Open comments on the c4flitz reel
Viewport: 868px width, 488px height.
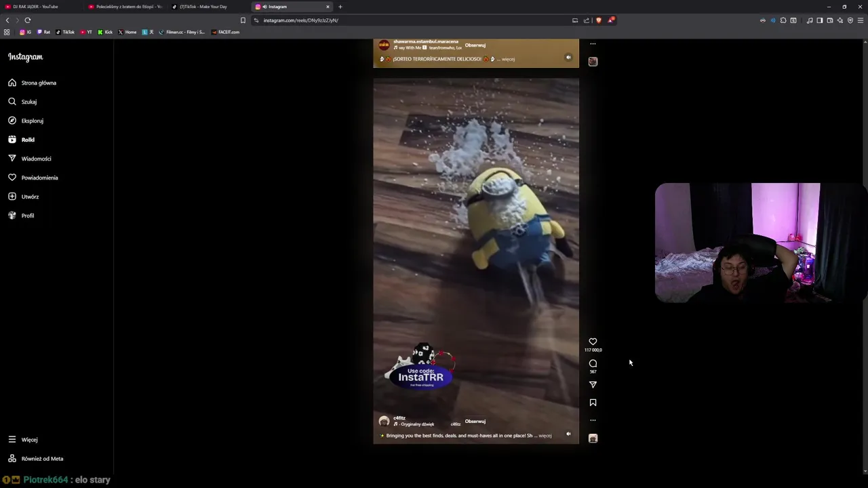coord(593,363)
